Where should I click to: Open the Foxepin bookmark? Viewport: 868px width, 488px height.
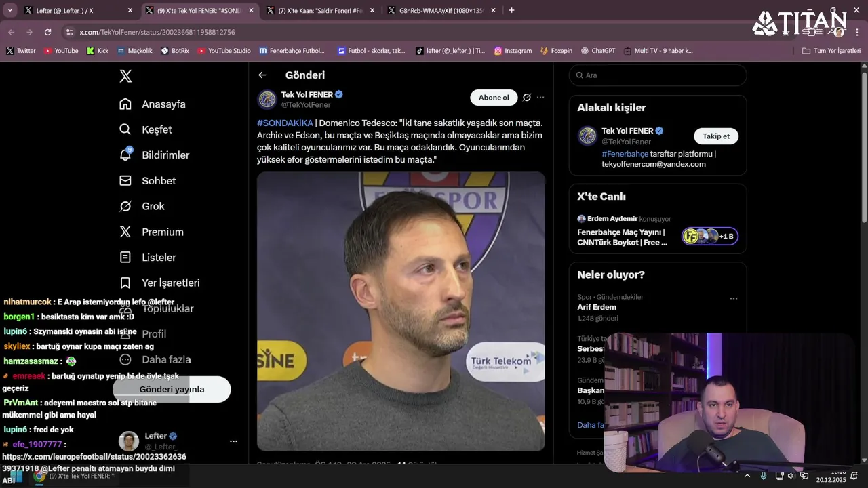point(556,51)
